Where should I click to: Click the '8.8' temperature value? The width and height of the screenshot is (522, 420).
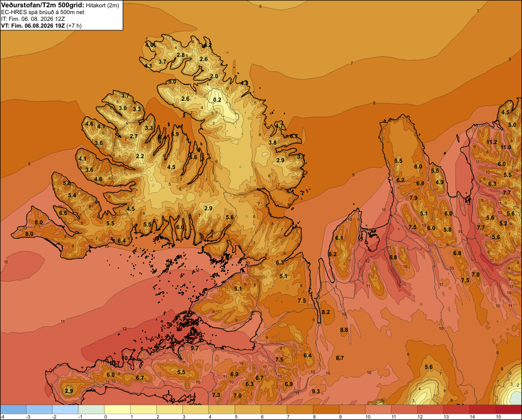coord(344,330)
